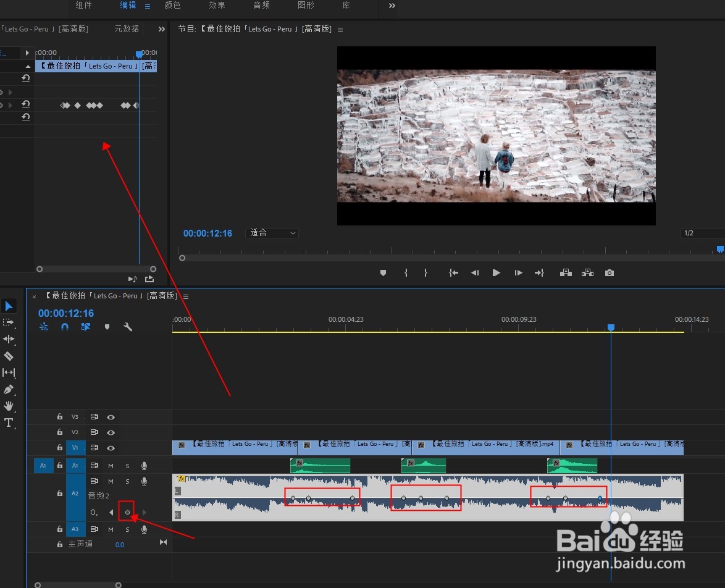
Task: Open the zoom level 适合 dropdown
Action: tap(272, 233)
